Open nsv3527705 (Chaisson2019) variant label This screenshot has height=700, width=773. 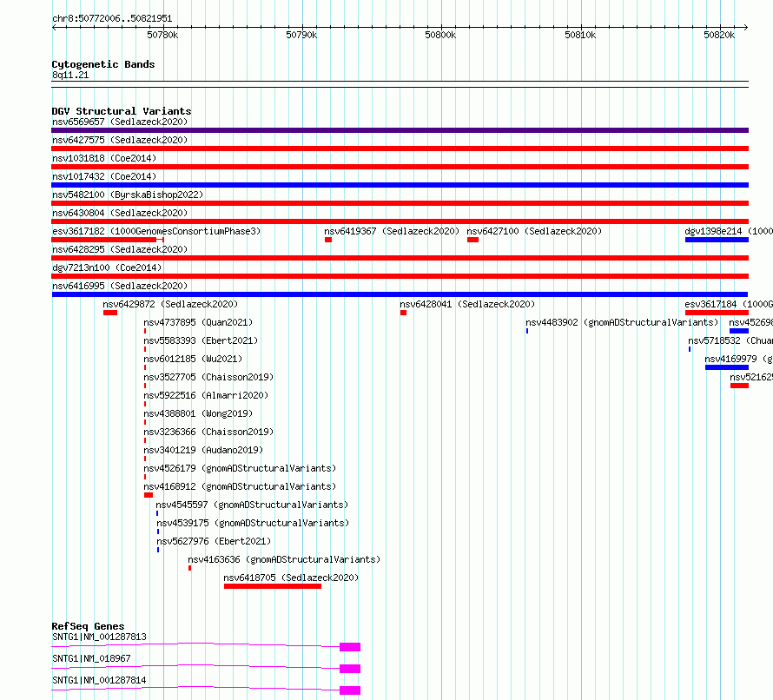[x=208, y=377]
